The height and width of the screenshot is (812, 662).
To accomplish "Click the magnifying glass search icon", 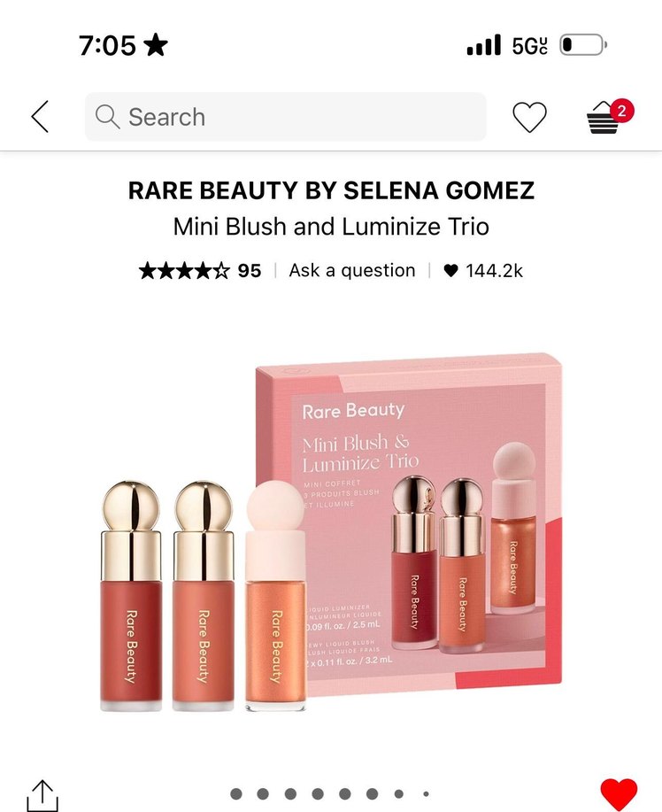I will coord(107,117).
